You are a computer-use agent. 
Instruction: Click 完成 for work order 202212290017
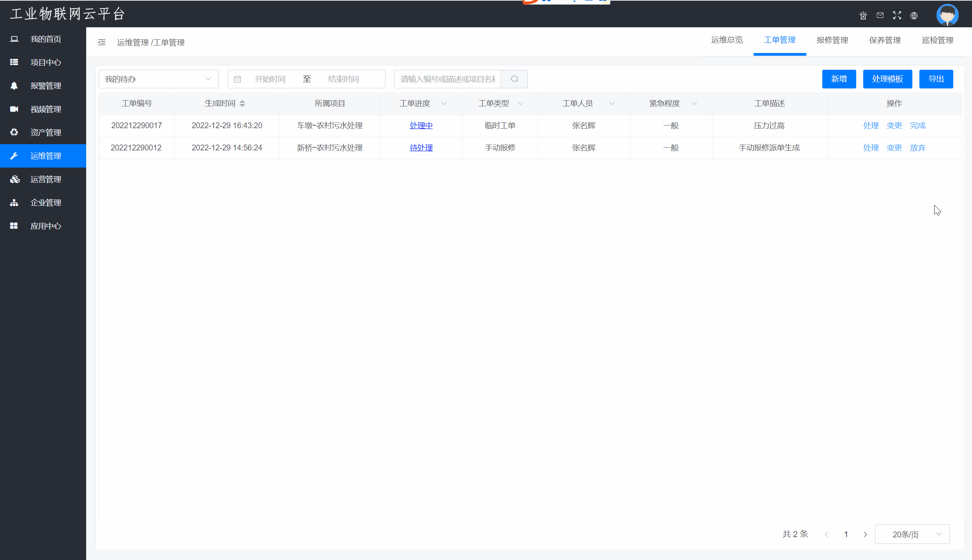tap(918, 125)
